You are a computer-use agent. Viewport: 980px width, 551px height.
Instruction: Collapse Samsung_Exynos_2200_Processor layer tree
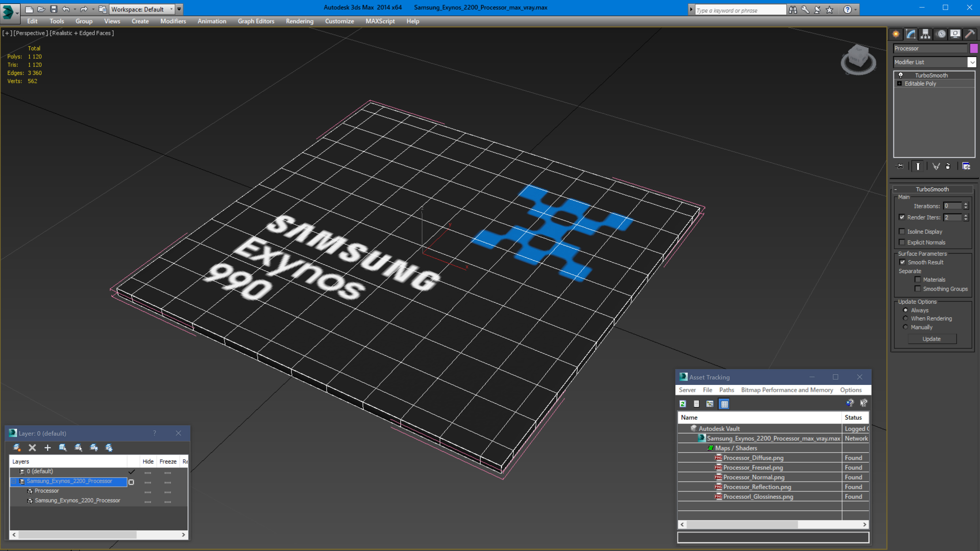tap(14, 481)
